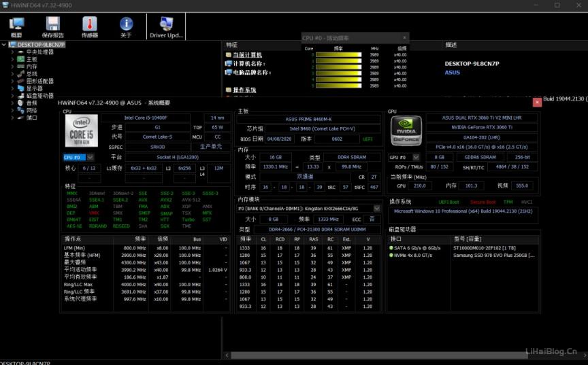Collapse the DESKTOP-9L8CN7P root node
The width and height of the screenshot is (588, 365).
coord(4,45)
